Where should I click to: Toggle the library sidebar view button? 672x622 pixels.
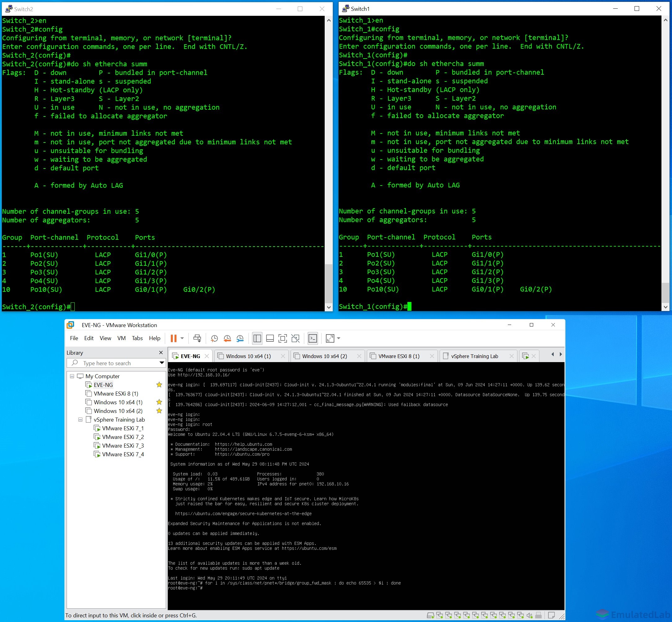[257, 338]
